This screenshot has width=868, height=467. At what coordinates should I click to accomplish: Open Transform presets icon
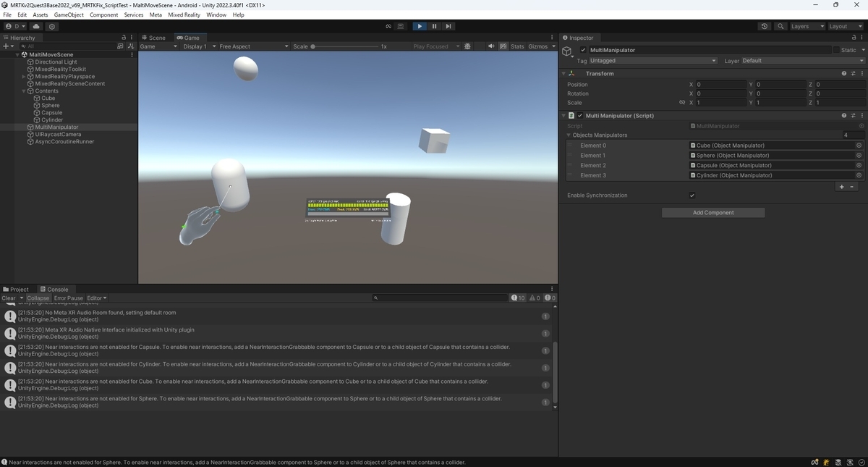(x=853, y=73)
